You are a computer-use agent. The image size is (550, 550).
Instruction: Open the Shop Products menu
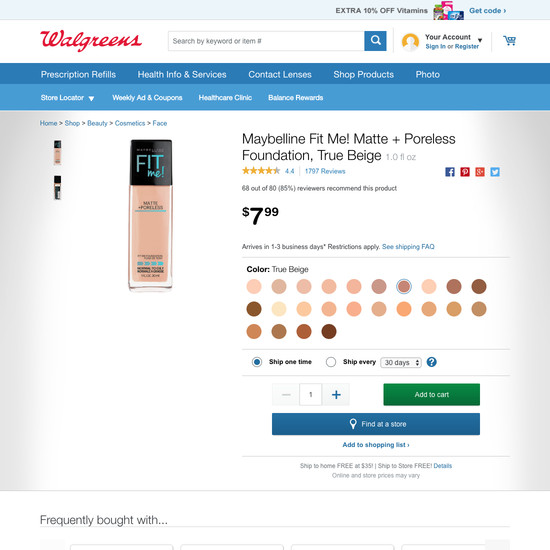[x=363, y=74]
